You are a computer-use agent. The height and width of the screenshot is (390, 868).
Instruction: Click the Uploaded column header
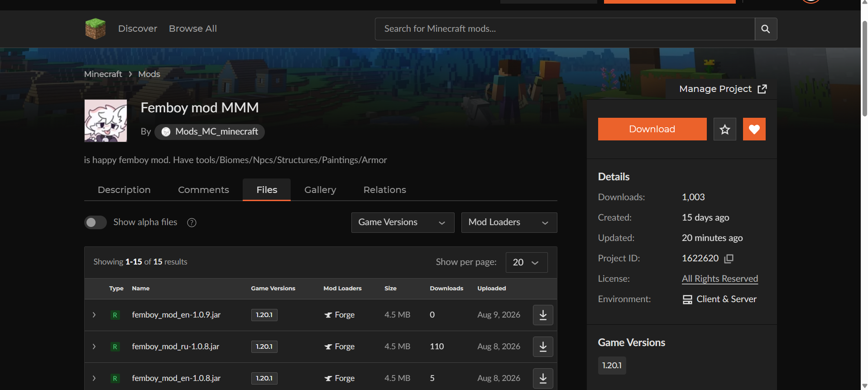[492, 289]
